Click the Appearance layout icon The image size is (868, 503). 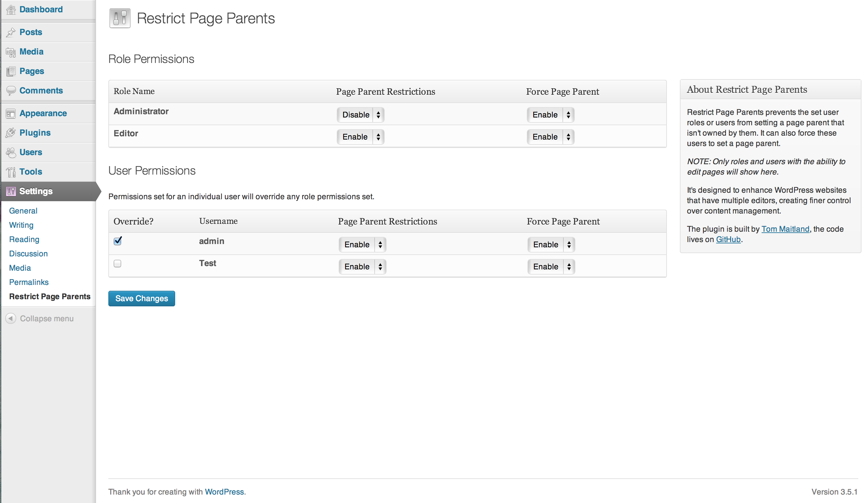11,113
